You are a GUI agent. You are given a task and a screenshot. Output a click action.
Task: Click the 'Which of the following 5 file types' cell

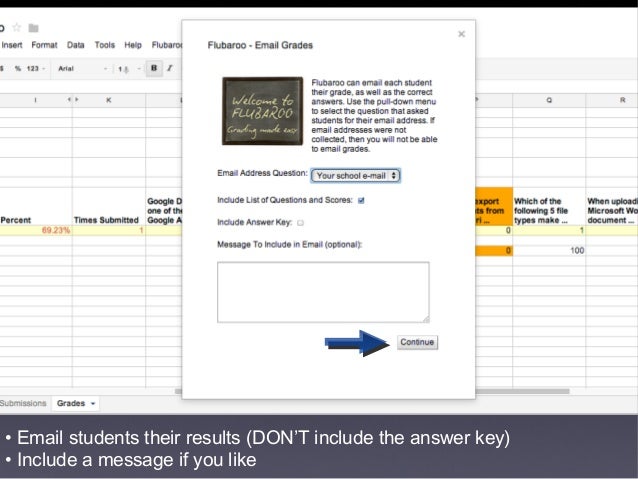coord(549,207)
